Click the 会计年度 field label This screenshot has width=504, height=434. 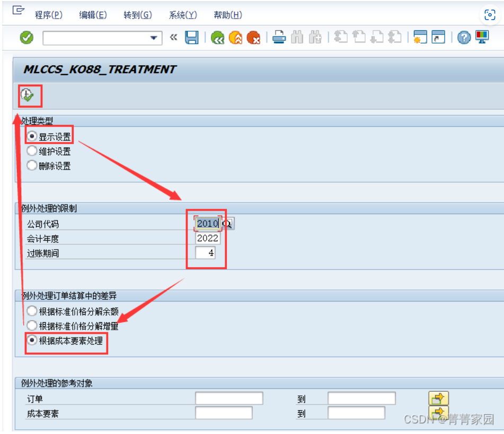click(x=43, y=239)
